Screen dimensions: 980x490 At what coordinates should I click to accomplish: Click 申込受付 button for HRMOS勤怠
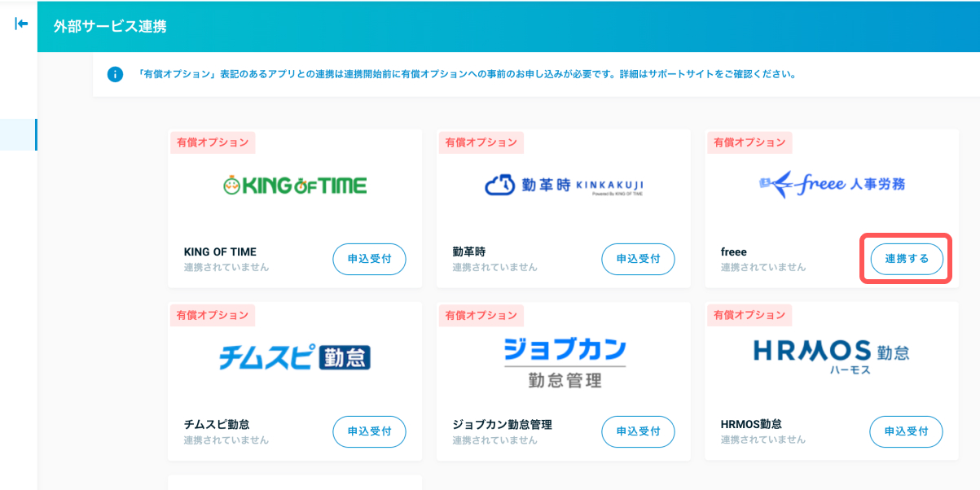[x=906, y=431]
